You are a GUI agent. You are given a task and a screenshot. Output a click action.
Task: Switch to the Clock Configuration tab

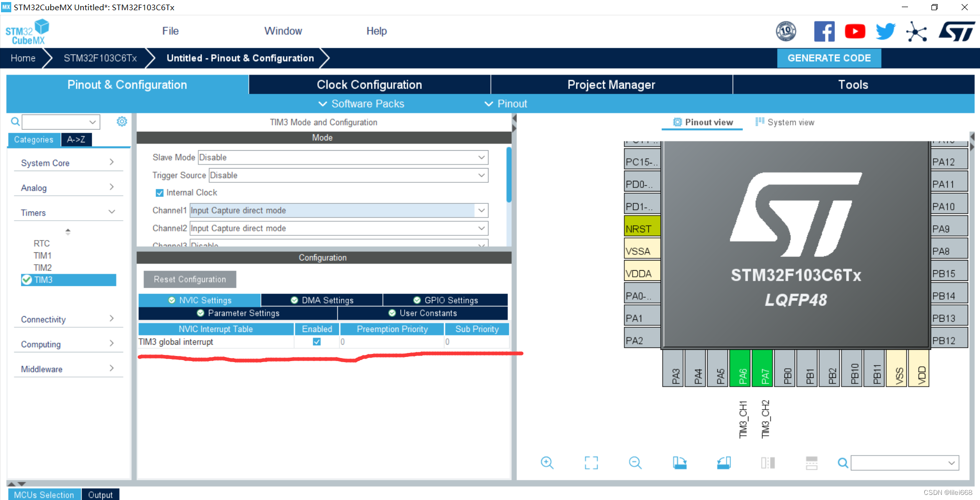(369, 85)
